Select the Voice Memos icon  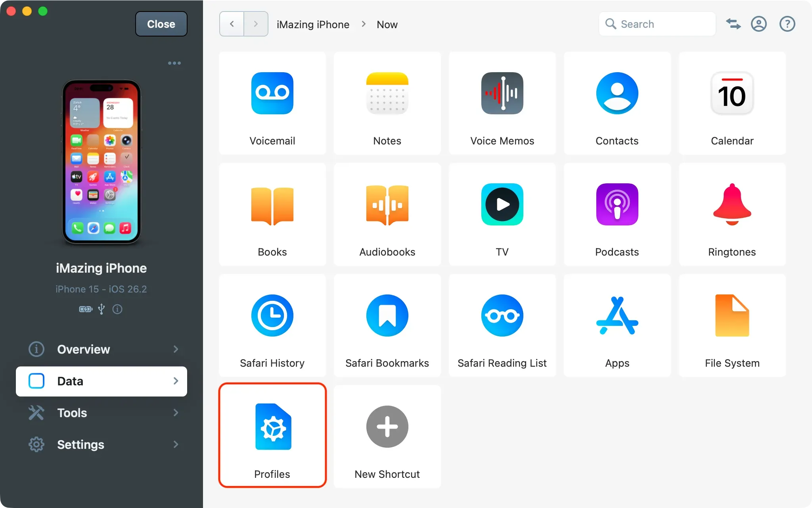click(502, 103)
